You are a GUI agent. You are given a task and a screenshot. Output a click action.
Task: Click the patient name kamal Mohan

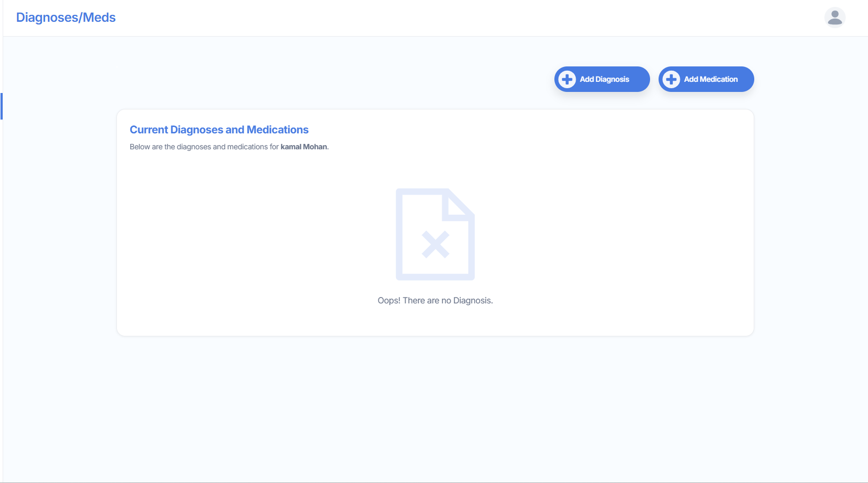(304, 147)
